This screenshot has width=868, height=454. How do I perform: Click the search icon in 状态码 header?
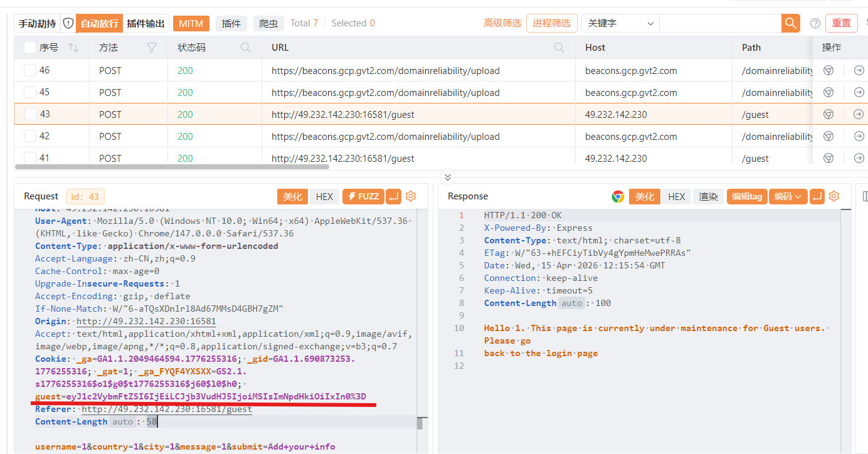tap(246, 48)
